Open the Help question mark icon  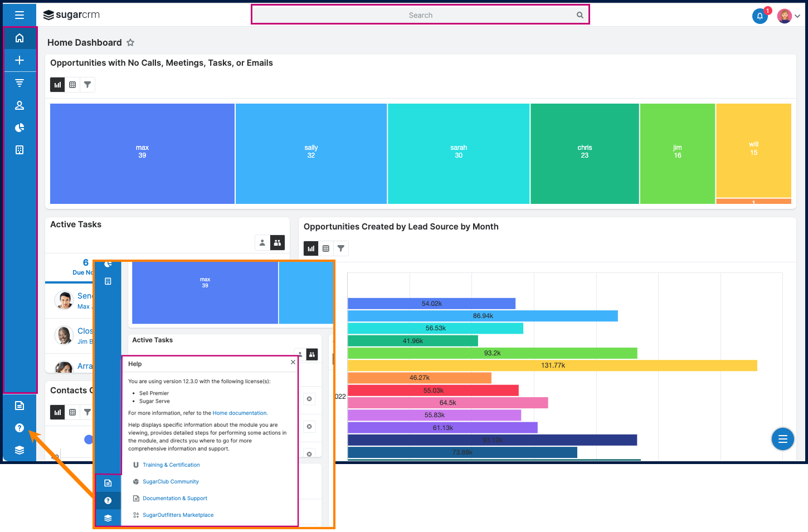[20, 428]
